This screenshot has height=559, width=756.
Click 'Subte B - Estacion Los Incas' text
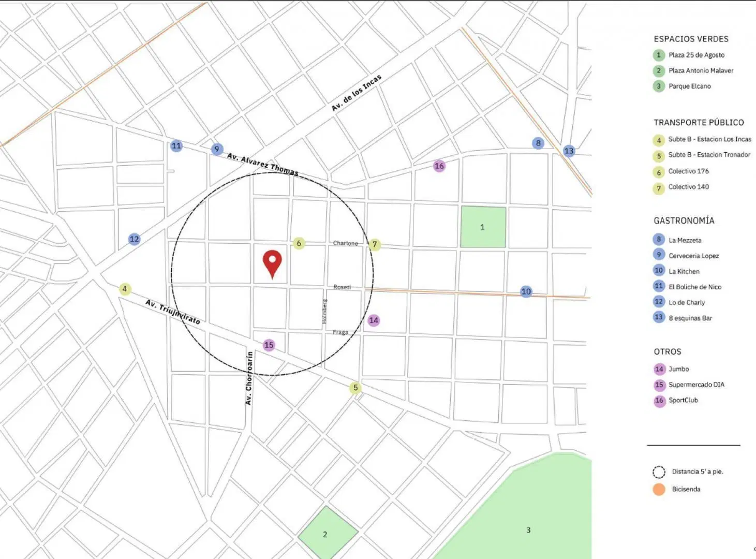coord(710,139)
